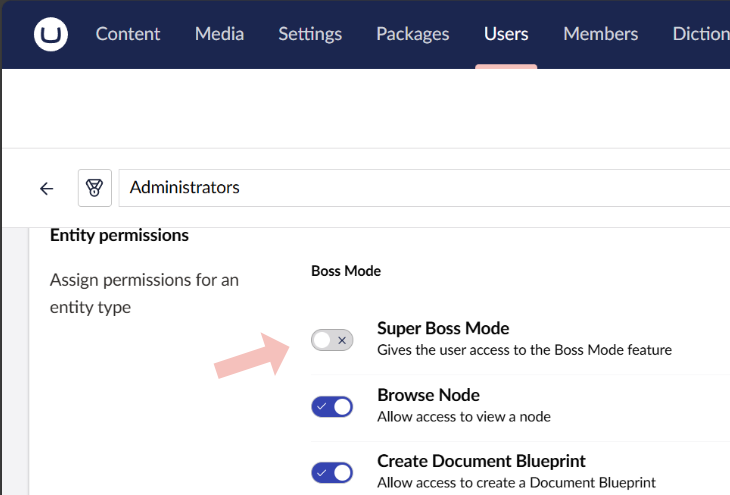Go to the Packages section
This screenshot has width=730, height=495.
(x=412, y=34)
